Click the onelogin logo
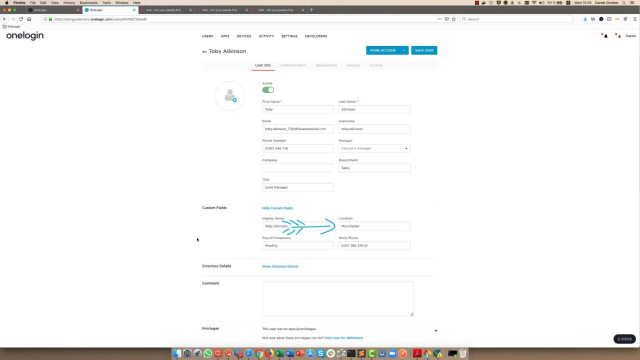The height and width of the screenshot is (360, 640). click(25, 36)
